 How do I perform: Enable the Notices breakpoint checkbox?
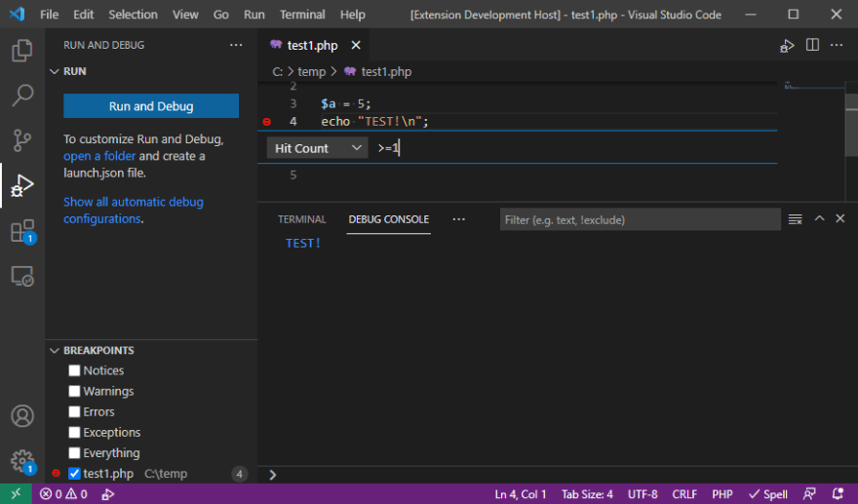point(74,370)
